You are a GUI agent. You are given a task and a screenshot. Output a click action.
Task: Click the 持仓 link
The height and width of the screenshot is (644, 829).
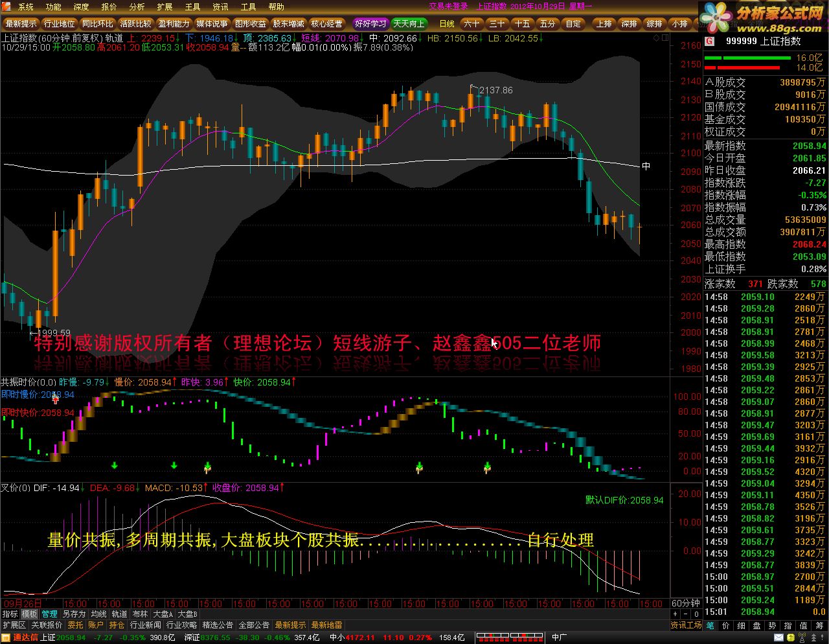(x=117, y=625)
